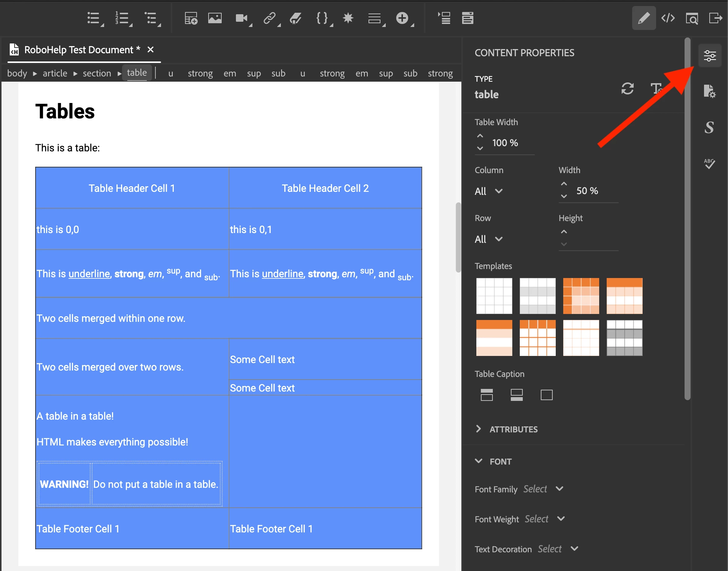728x571 pixels.
Task: Click section in the breadcrumb path
Action: tap(97, 73)
